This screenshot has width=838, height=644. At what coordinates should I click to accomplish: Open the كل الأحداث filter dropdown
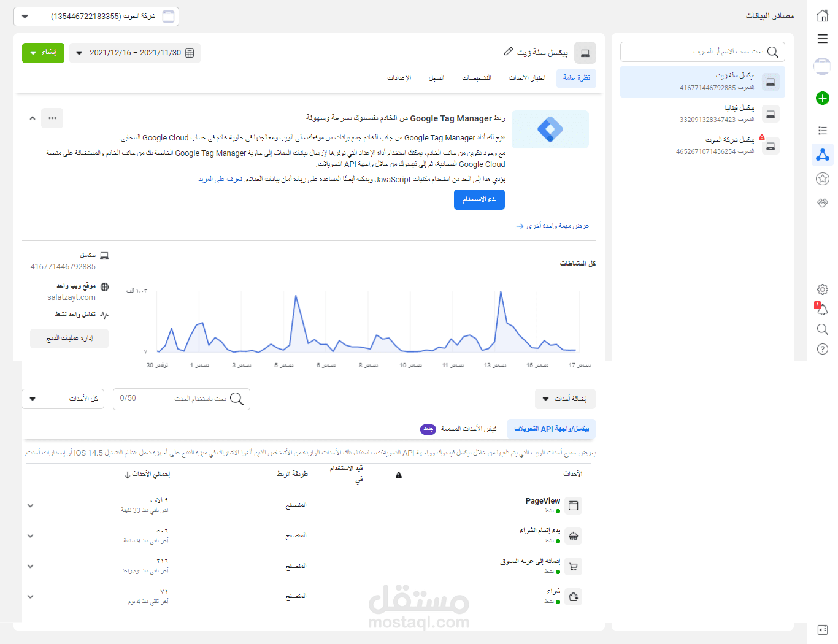[63, 399]
